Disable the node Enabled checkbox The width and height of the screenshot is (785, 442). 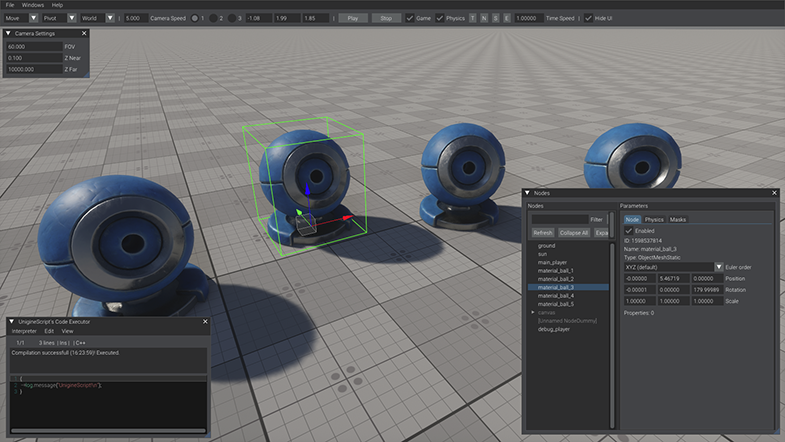(628, 230)
